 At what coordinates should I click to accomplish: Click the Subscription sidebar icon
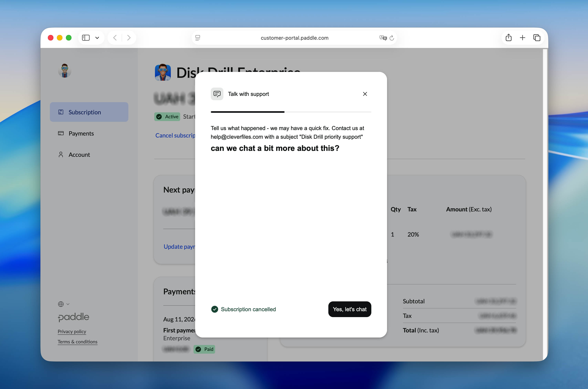click(61, 112)
